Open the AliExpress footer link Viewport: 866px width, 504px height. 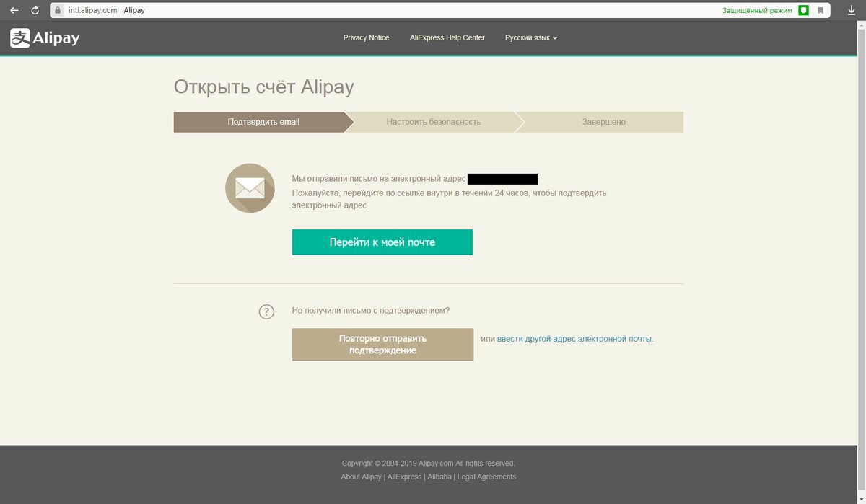pos(405,477)
